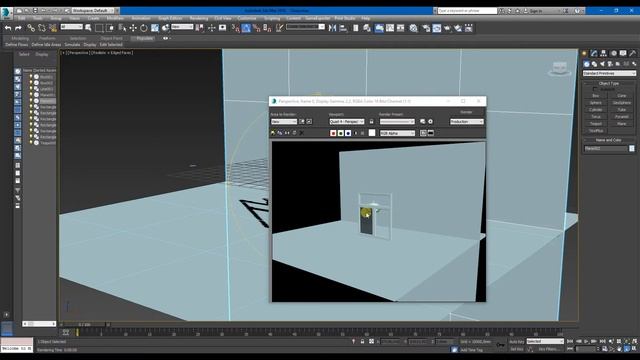Open the Area to Render dropdown
The height and width of the screenshot is (360, 640).
pyautogui.click(x=284, y=122)
